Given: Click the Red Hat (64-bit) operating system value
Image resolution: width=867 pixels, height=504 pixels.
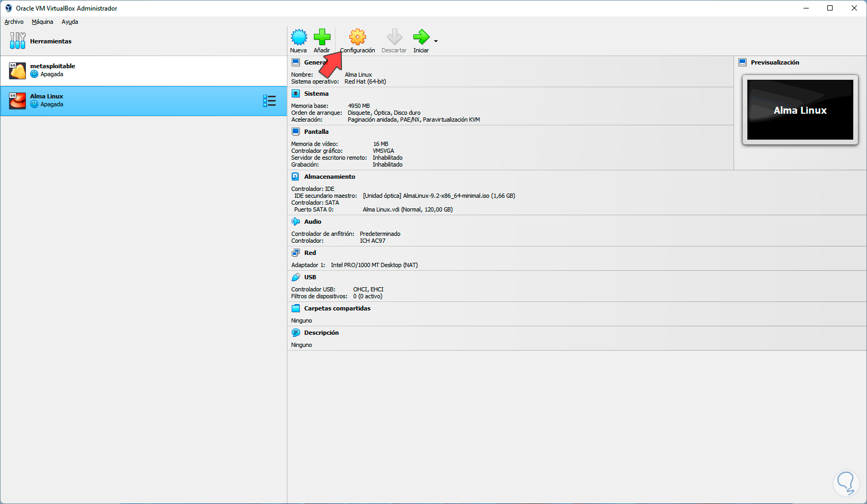Looking at the screenshot, I should coord(365,81).
